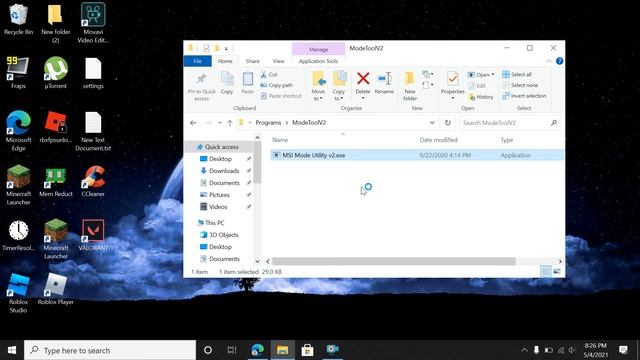Click the Edit button in Open group
640x360 pixels.
click(x=477, y=85)
